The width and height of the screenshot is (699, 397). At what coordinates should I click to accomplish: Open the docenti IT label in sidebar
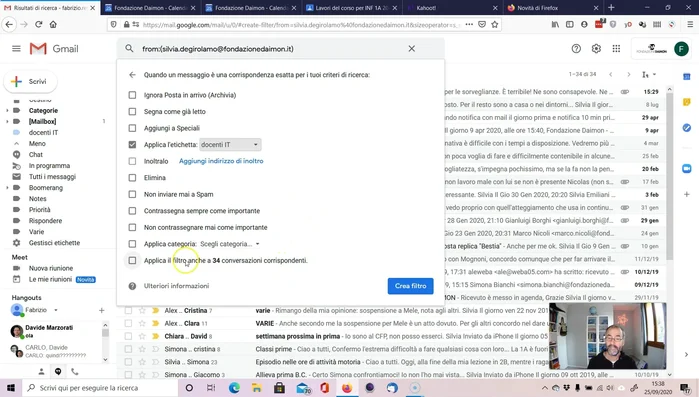pyautogui.click(x=43, y=132)
